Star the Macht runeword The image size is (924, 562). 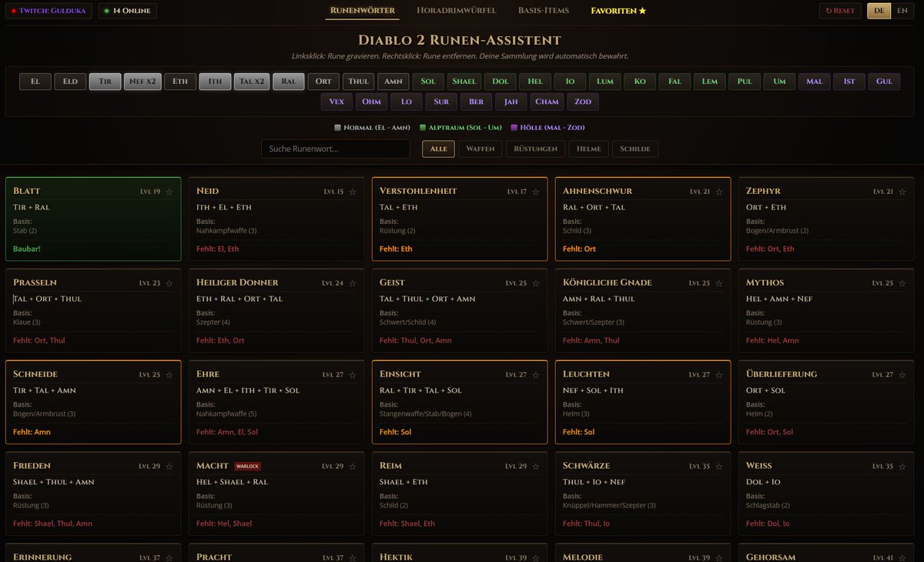(x=352, y=466)
